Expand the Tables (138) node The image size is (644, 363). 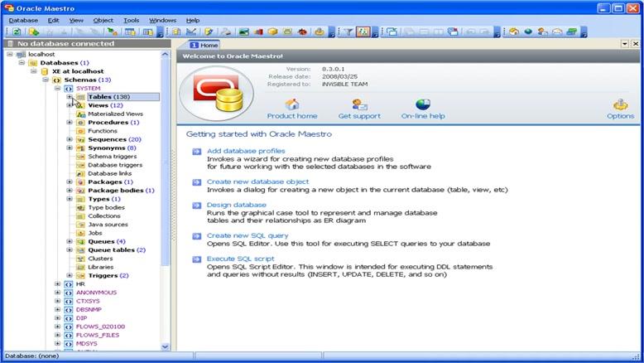(70, 97)
